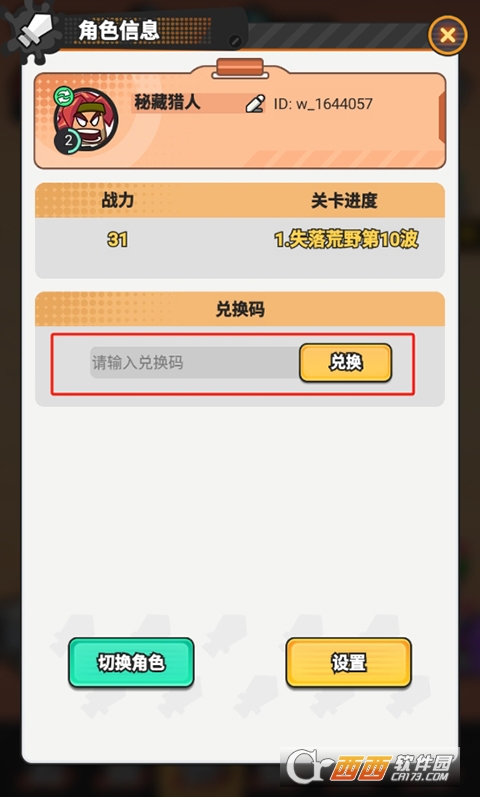Image resolution: width=480 pixels, height=797 pixels.
Task: Select the 秘藏猎人 name label
Action: 167,103
